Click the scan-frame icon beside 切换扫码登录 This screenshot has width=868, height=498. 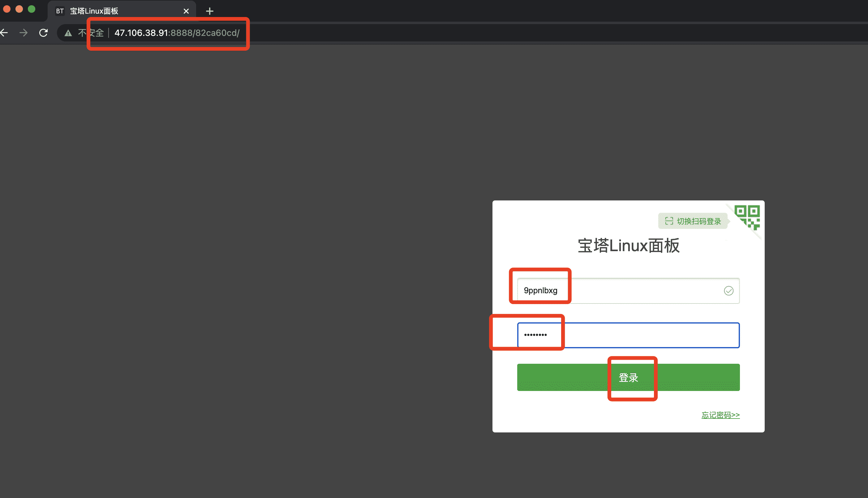(669, 221)
